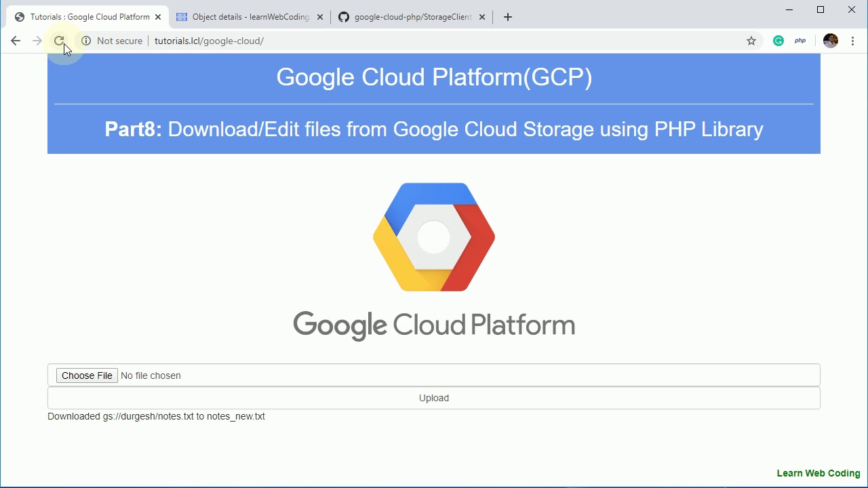Minimize the Chrome window
This screenshot has height=488, width=868.
789,9
